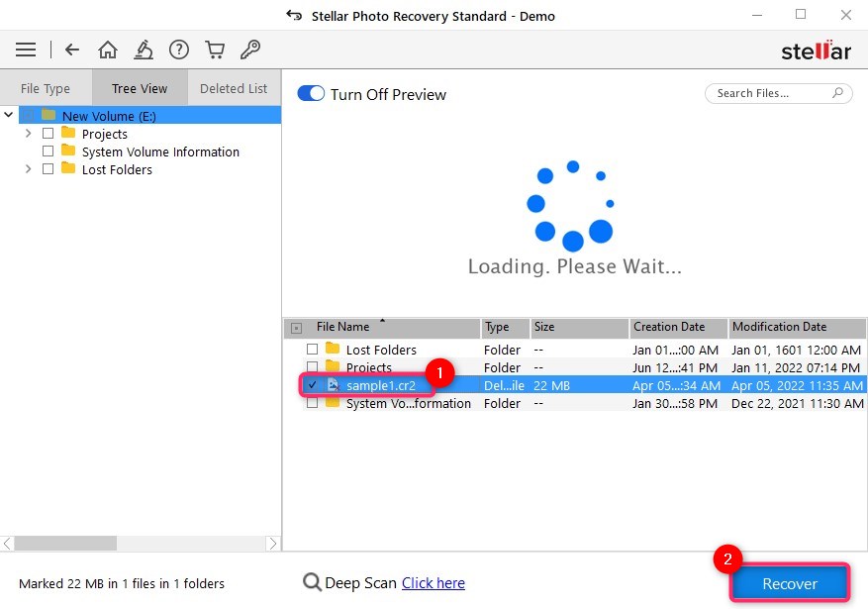Select New Volume (E:) in the tree
Screen dimensions: 868x609
pos(150,115)
